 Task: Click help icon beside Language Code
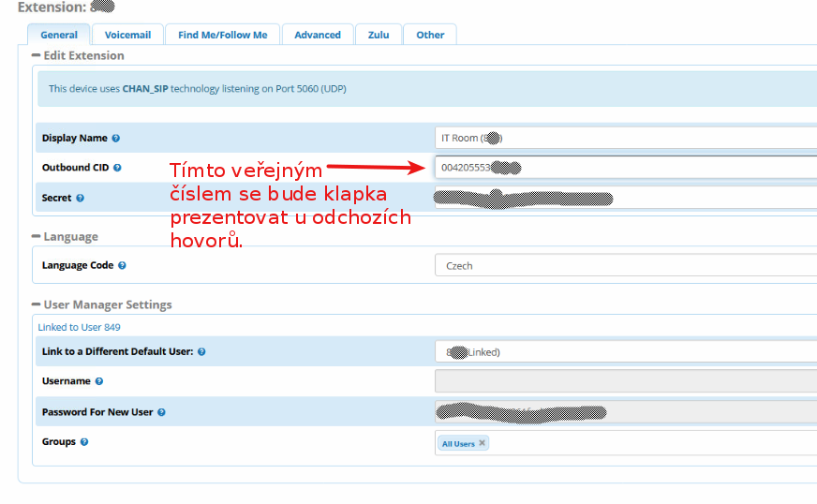[122, 266]
